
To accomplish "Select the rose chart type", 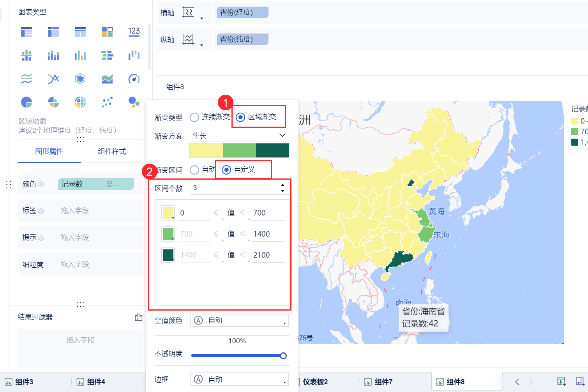I will click(x=53, y=102).
